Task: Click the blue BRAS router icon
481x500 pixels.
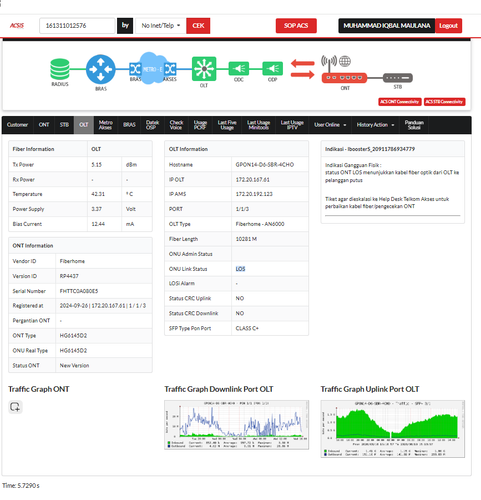Action: click(x=101, y=69)
